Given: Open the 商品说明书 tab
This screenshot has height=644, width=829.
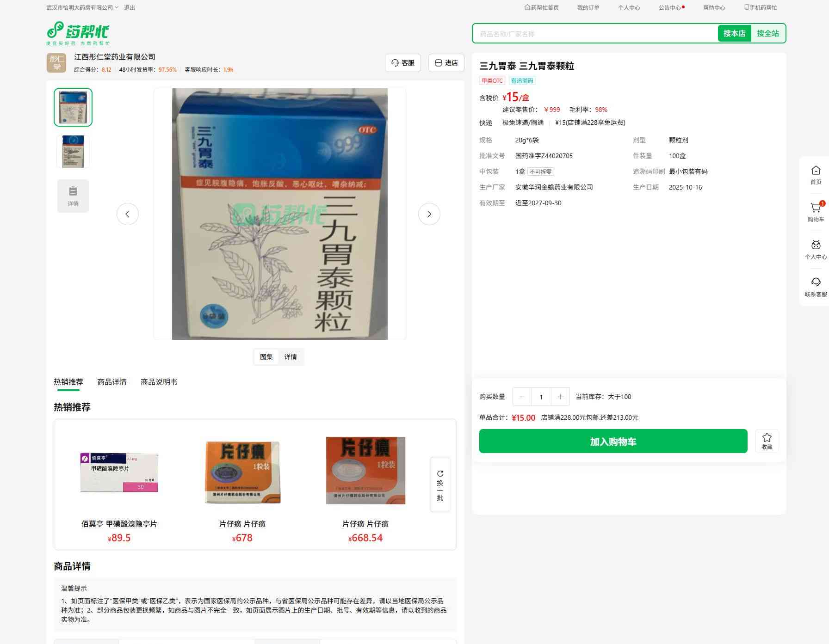Looking at the screenshot, I should coord(159,382).
